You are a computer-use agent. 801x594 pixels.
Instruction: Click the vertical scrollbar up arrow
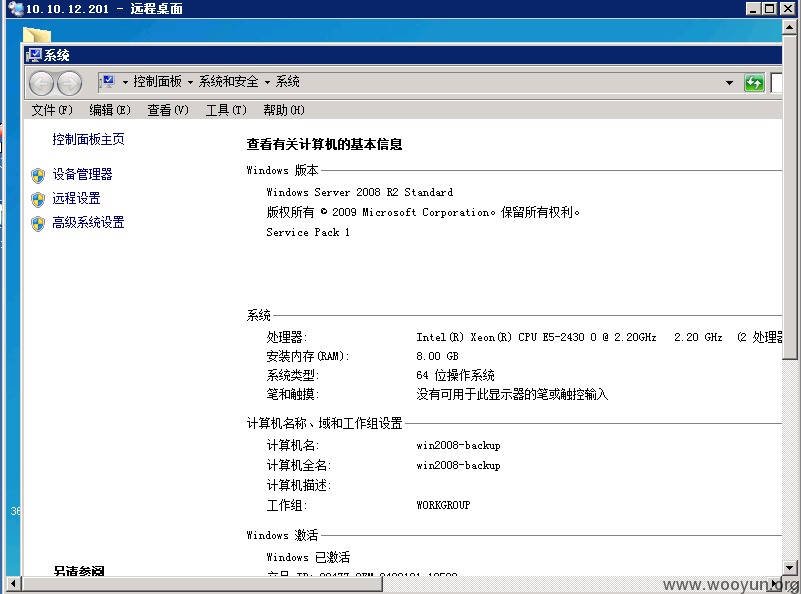789,28
